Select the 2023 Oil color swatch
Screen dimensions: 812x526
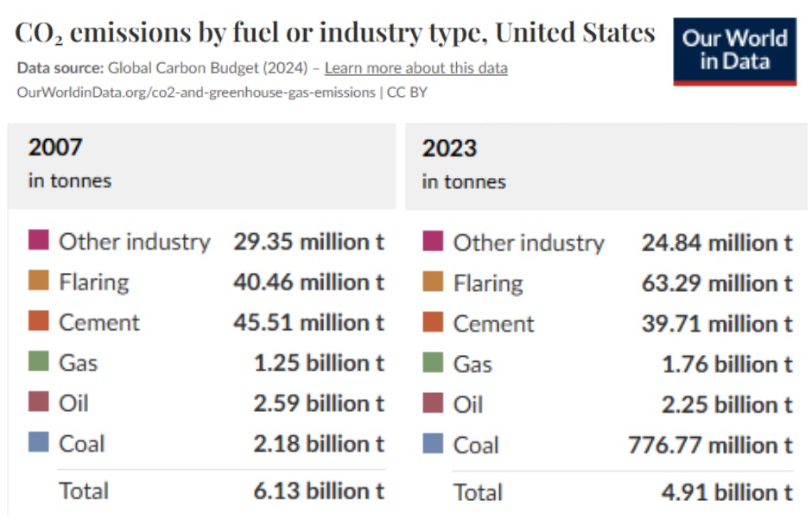(433, 402)
